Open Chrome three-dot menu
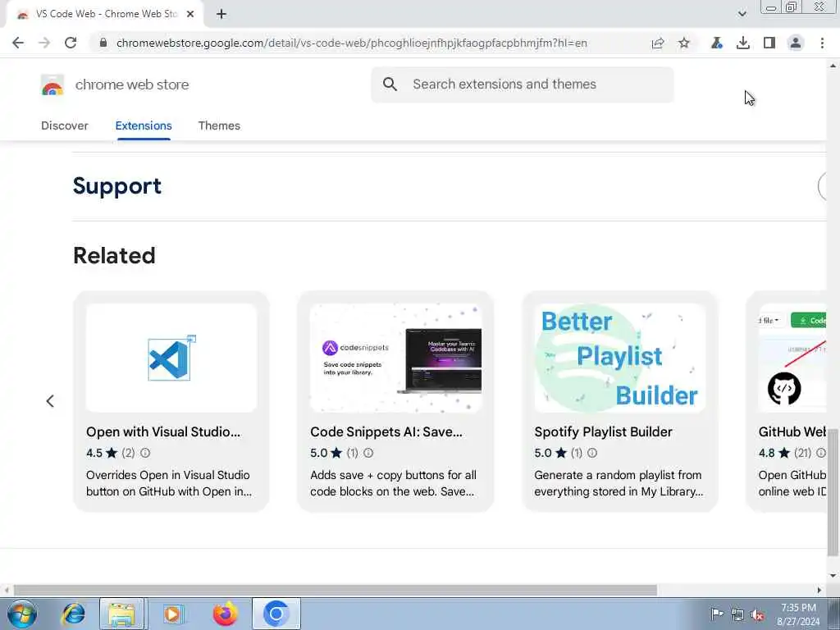 click(822, 43)
